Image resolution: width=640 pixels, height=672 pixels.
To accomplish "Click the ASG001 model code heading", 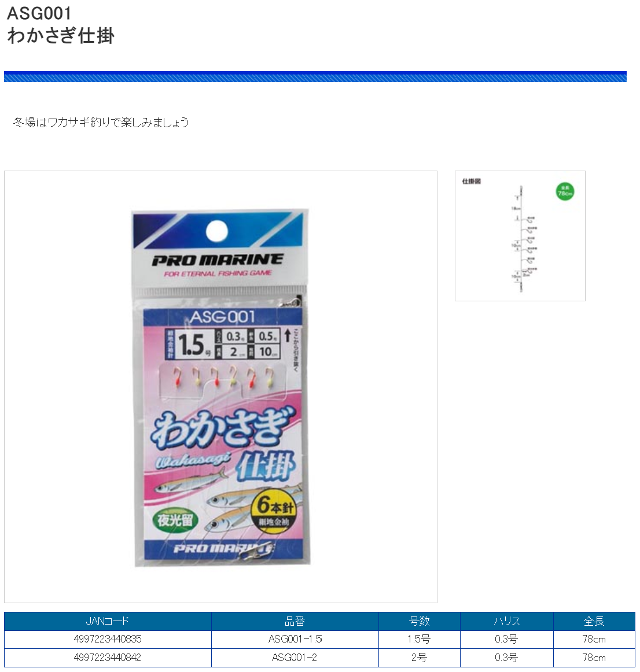I will coord(39,13).
